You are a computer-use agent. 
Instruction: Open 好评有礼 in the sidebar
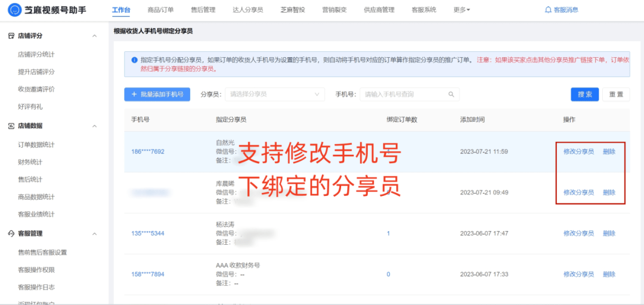(x=30, y=107)
